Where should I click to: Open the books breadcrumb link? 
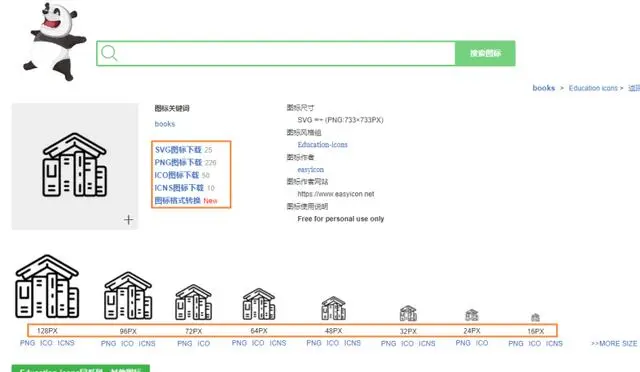tap(544, 88)
